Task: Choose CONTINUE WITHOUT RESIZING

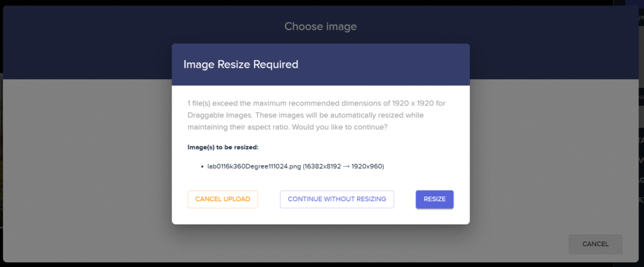Action: click(x=337, y=199)
